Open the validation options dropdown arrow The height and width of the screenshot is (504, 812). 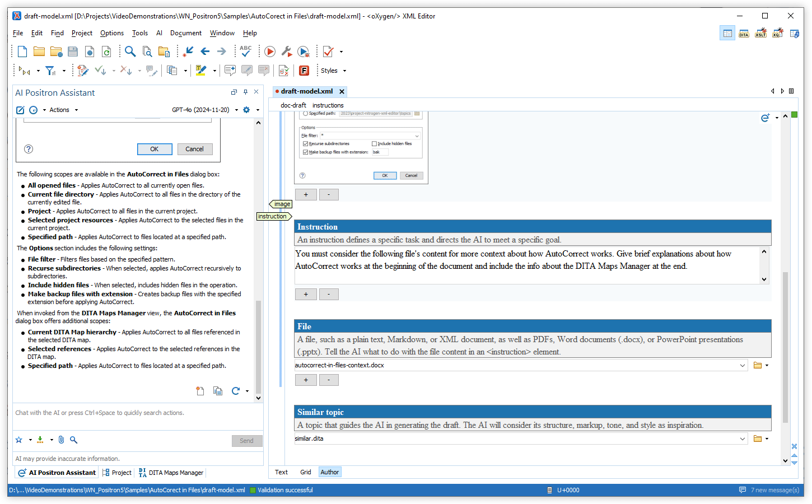coord(341,52)
